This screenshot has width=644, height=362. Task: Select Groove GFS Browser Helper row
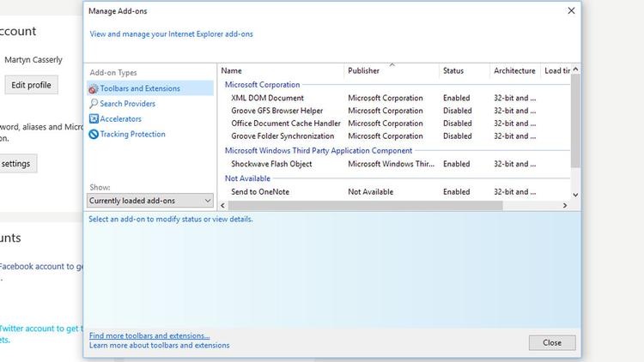pos(276,111)
